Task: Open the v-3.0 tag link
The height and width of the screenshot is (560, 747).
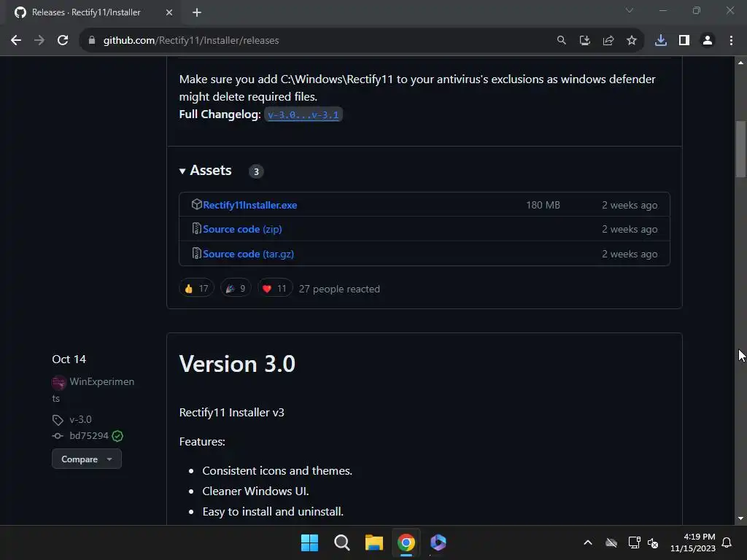Action: click(x=80, y=419)
